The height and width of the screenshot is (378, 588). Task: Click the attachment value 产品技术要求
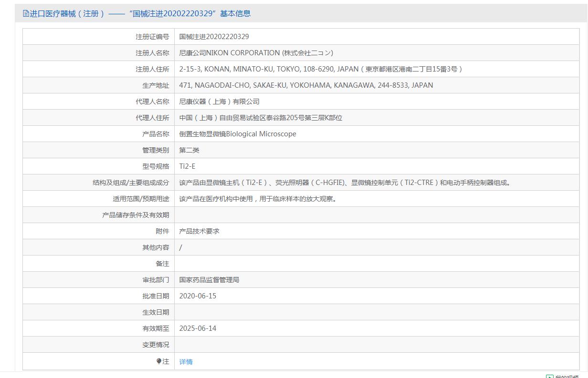click(199, 231)
